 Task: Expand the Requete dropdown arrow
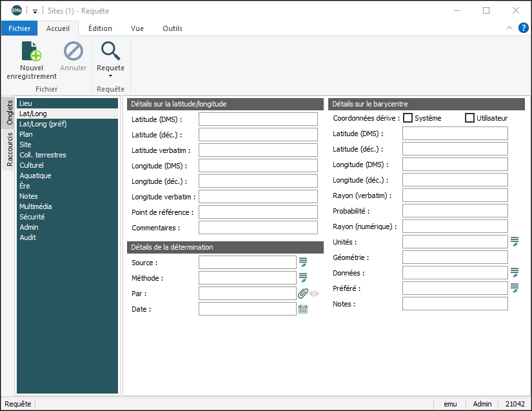[x=110, y=76]
